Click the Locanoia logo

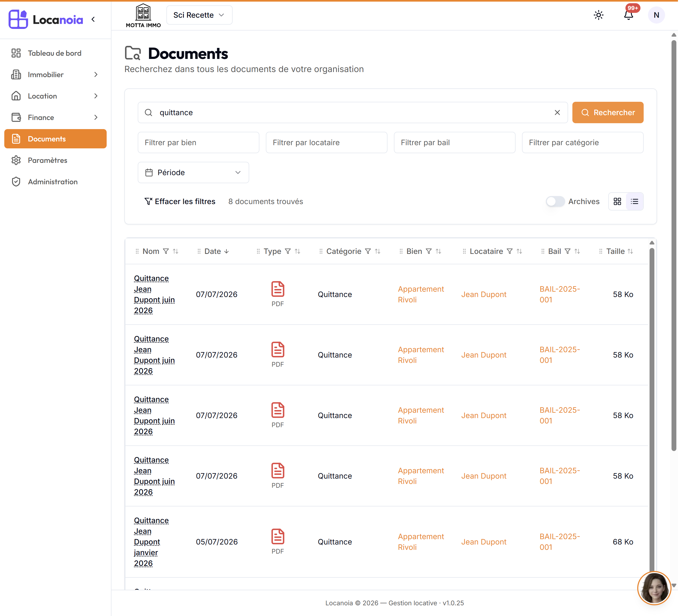[x=46, y=19]
